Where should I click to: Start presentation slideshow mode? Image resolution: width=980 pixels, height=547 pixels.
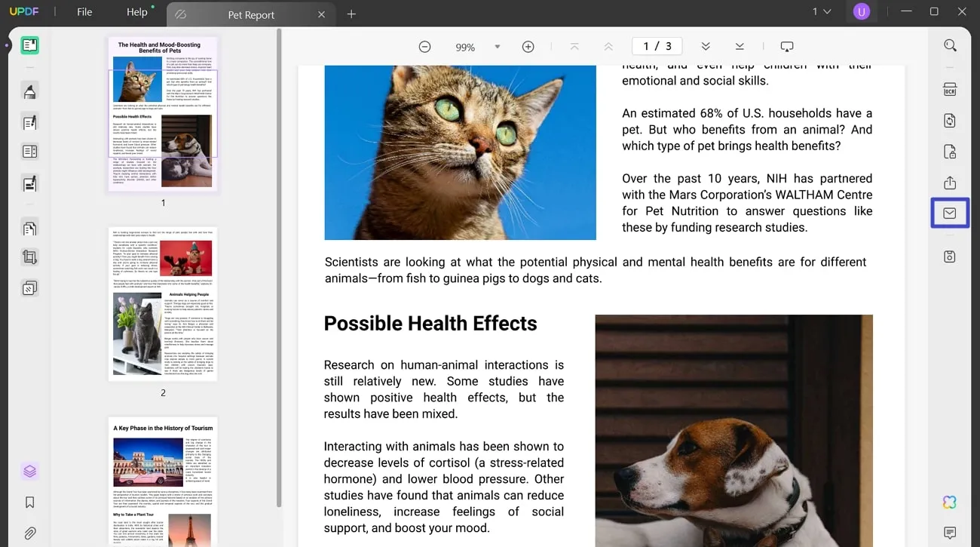(x=787, y=47)
